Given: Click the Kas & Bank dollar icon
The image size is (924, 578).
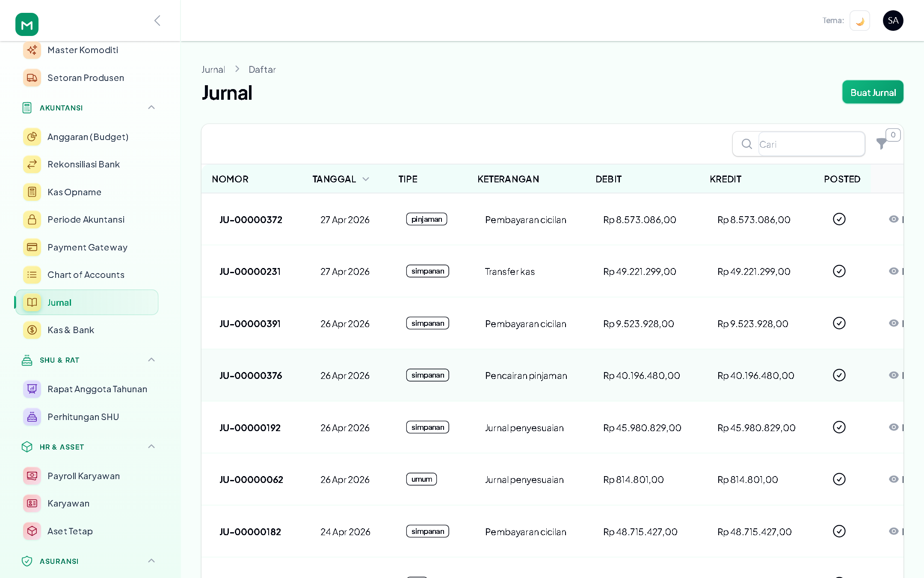Looking at the screenshot, I should tap(32, 330).
